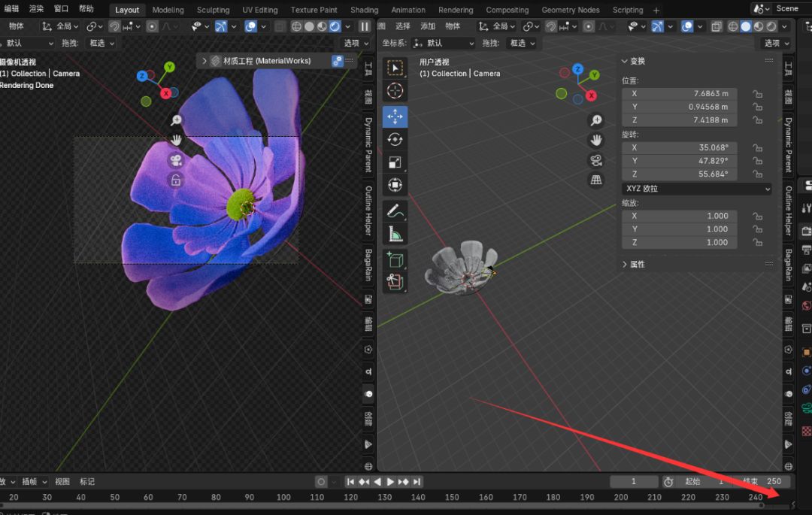
Task: Pick the 3D Cursor tool
Action: pos(395,92)
